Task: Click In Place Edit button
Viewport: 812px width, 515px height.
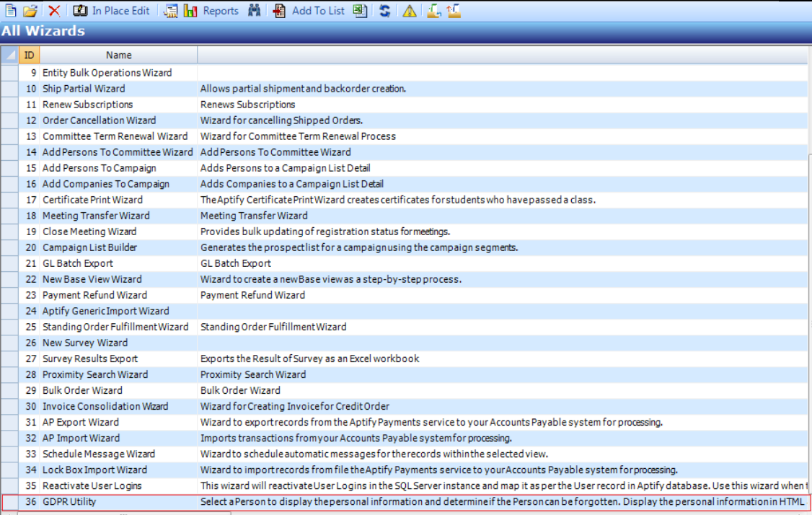Action: (111, 10)
